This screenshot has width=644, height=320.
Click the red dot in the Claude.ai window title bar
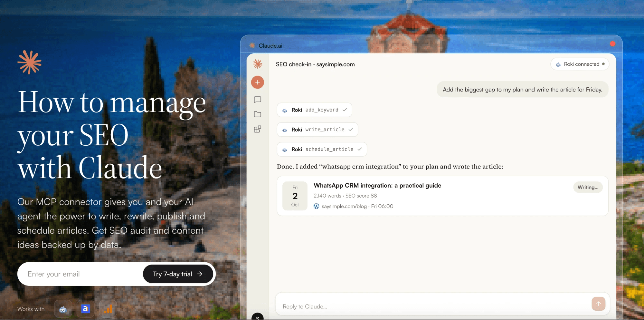pos(612,44)
